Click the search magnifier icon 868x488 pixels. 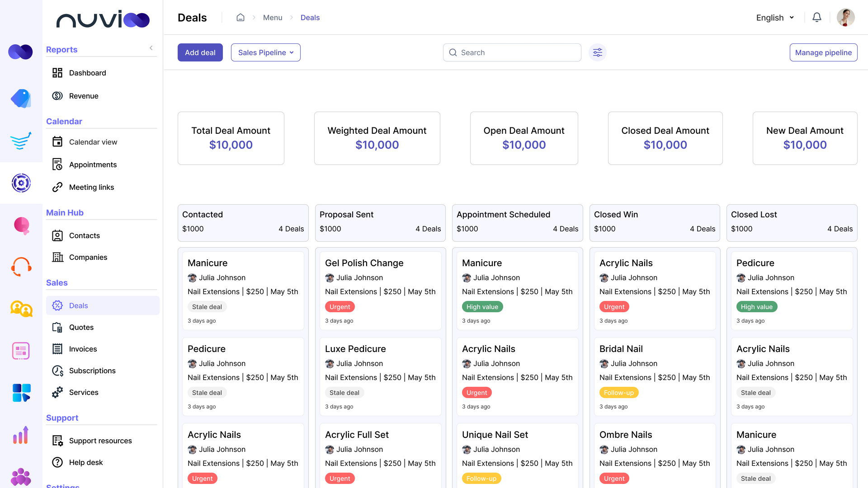[453, 52]
